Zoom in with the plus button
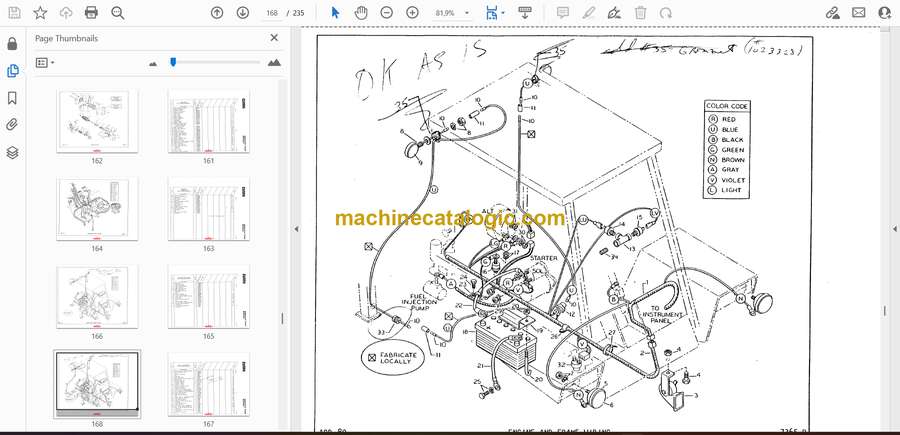The image size is (900, 435). [412, 13]
